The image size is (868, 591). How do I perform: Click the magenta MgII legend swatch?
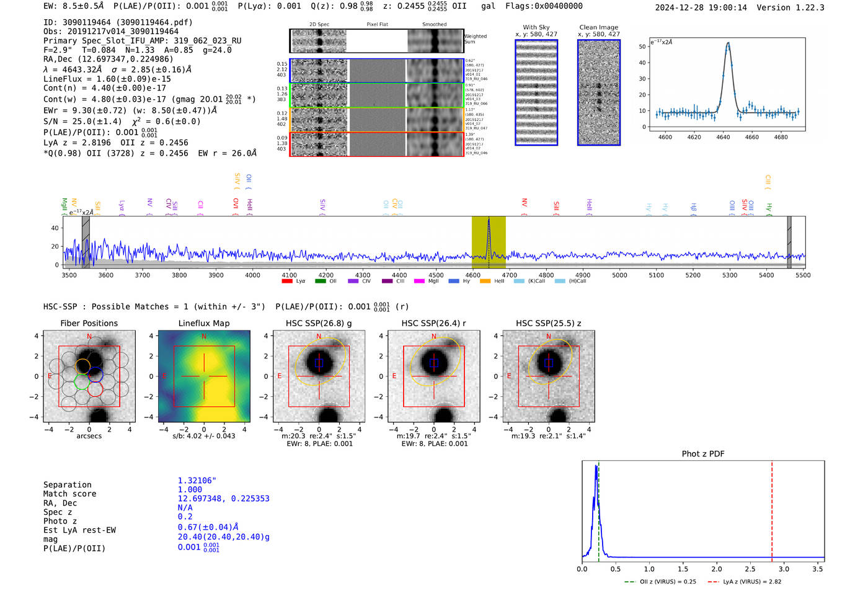(x=419, y=281)
